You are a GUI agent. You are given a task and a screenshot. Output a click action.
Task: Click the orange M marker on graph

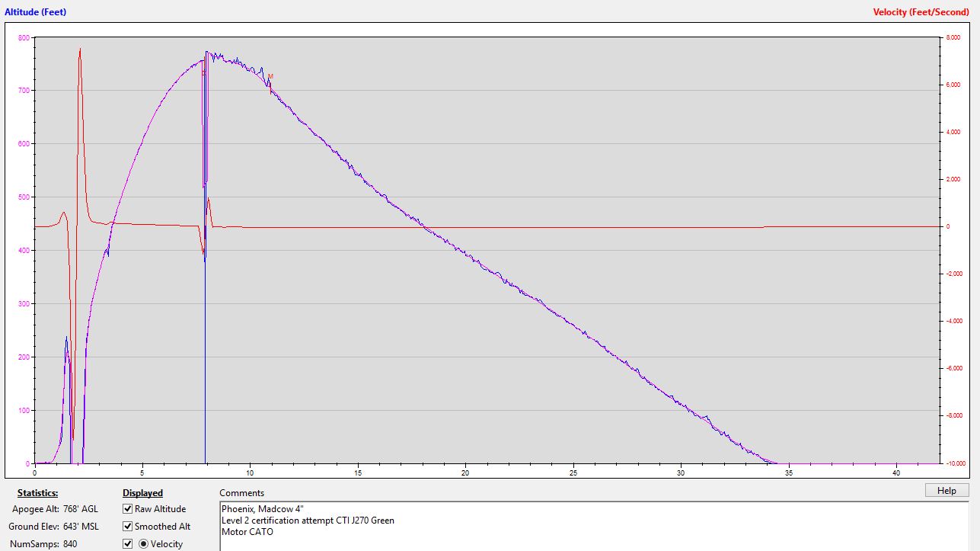coord(270,76)
